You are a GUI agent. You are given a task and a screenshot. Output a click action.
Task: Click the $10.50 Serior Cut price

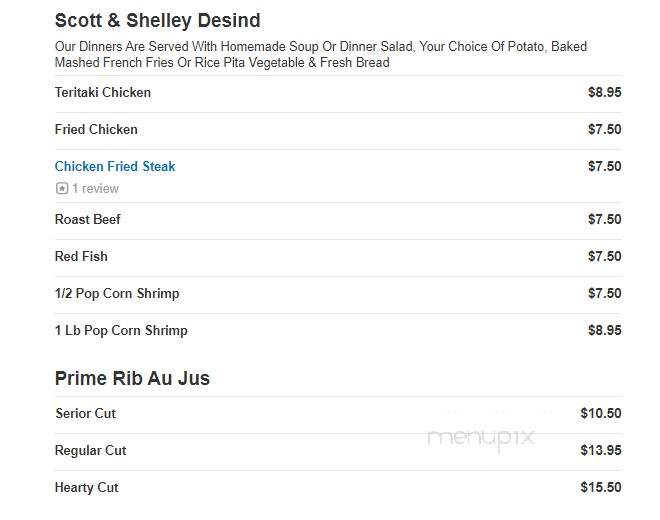(601, 413)
